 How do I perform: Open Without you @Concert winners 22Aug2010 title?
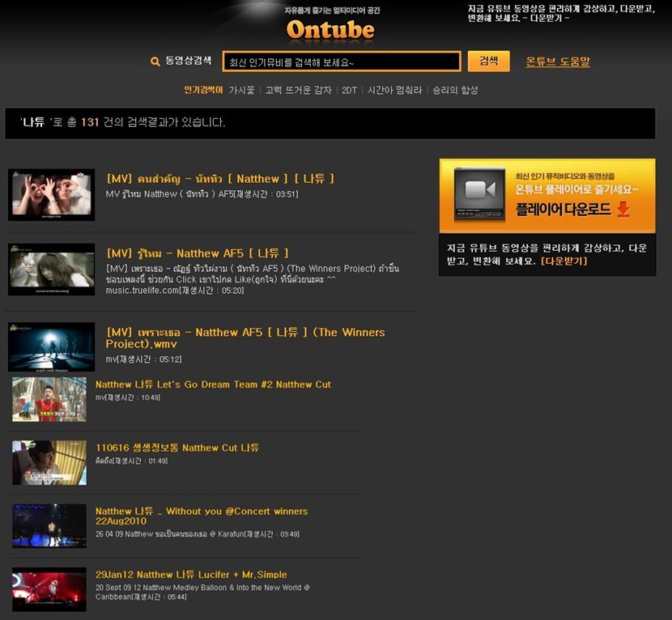point(202,516)
